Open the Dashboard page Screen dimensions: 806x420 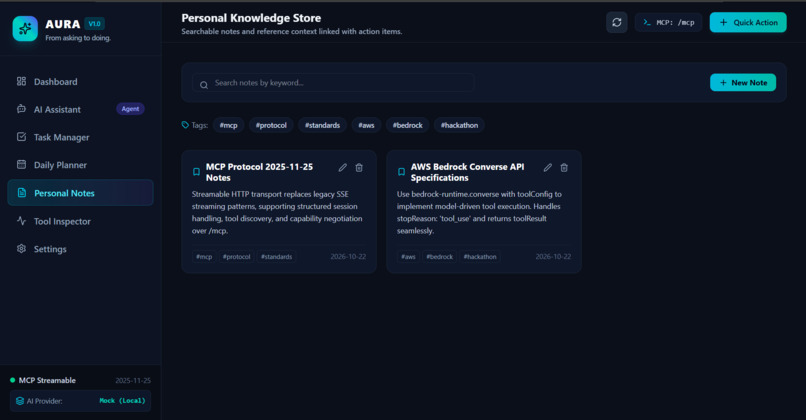click(x=80, y=82)
